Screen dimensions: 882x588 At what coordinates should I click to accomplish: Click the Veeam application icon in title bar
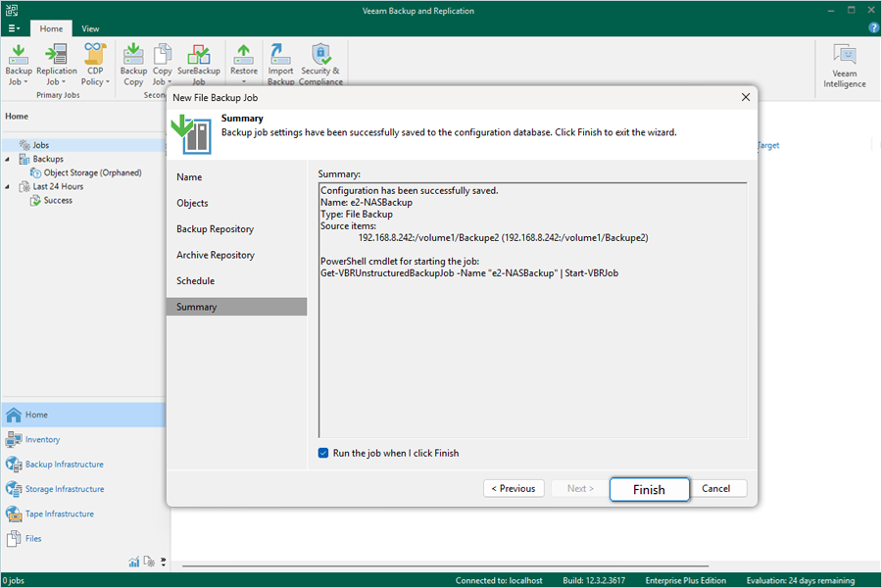(11, 10)
